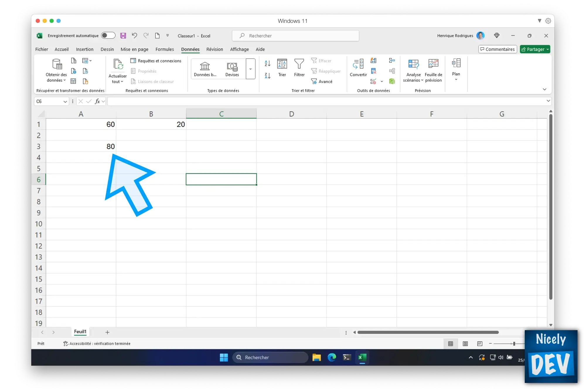The width and height of the screenshot is (586, 392).
Task: Click the Remove Duplicates icon
Action: 373,71
